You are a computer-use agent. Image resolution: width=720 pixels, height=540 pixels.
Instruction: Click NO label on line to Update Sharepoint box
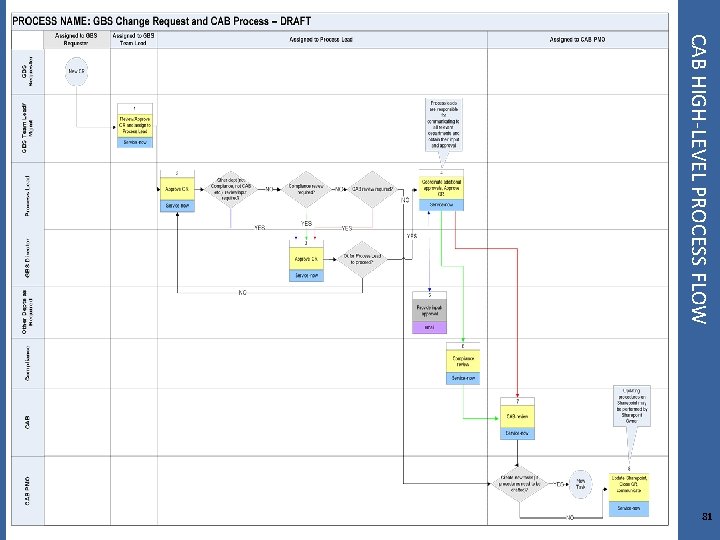point(570,518)
